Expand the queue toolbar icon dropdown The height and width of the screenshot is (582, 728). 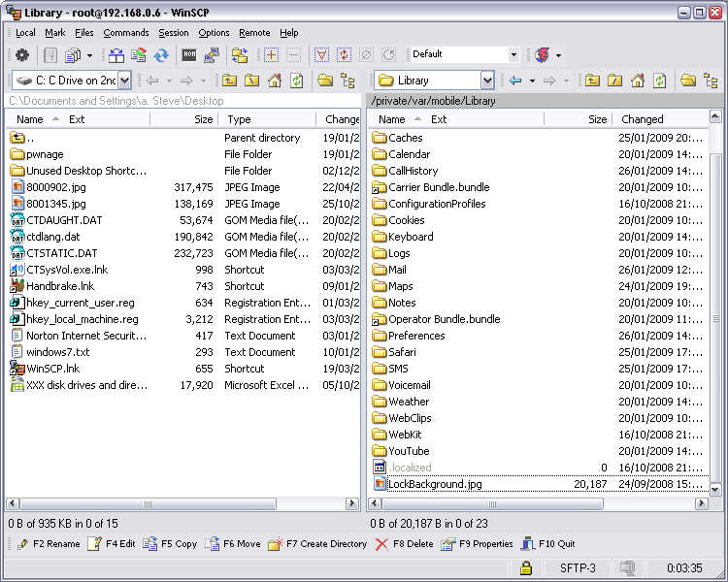(89, 55)
